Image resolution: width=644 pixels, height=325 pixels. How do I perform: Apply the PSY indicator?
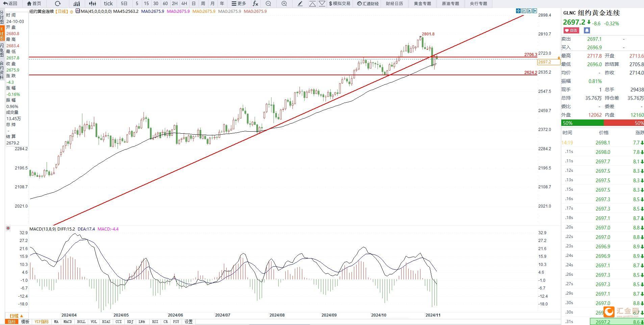pos(176,322)
